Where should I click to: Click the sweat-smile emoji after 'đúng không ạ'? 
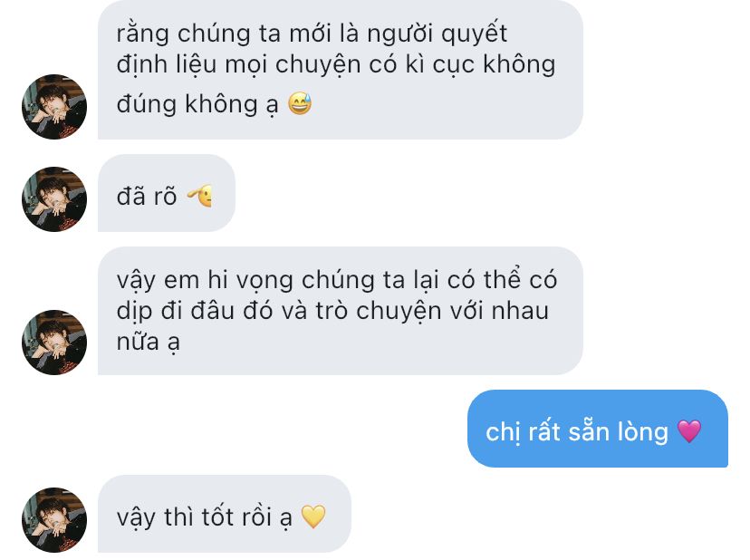(300, 103)
